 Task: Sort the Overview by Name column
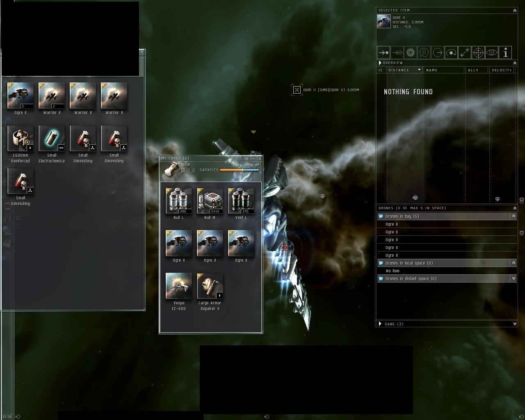pos(445,70)
